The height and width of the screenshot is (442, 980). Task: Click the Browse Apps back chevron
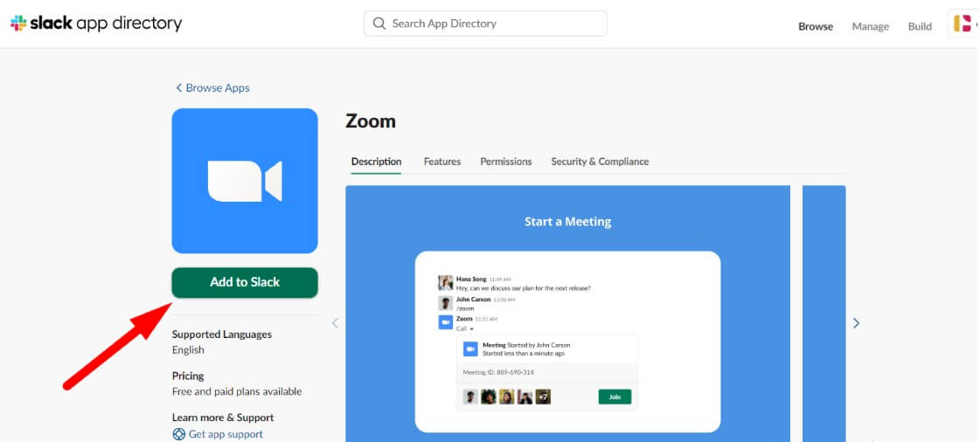[x=178, y=88]
